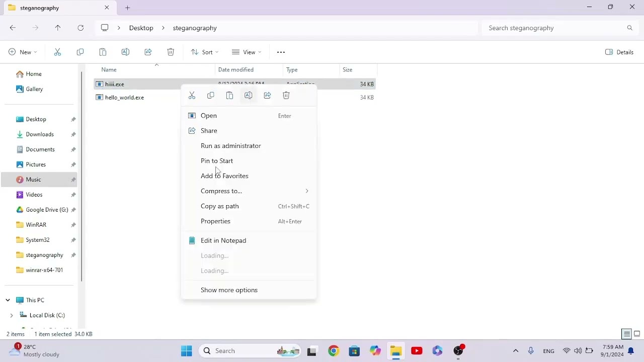This screenshot has width=644, height=362.
Task: Expand Compress to submenu arrow
Action: pos(307,191)
